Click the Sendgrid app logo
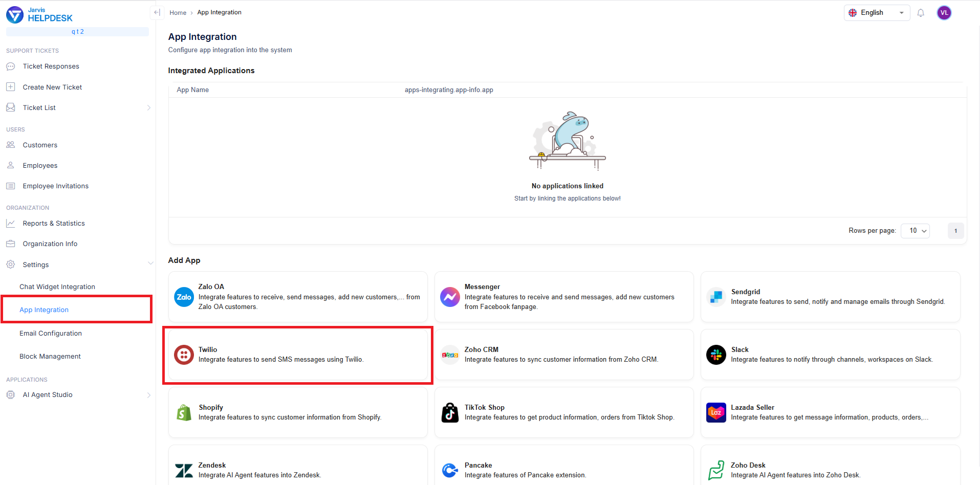980x485 pixels. [x=716, y=297]
